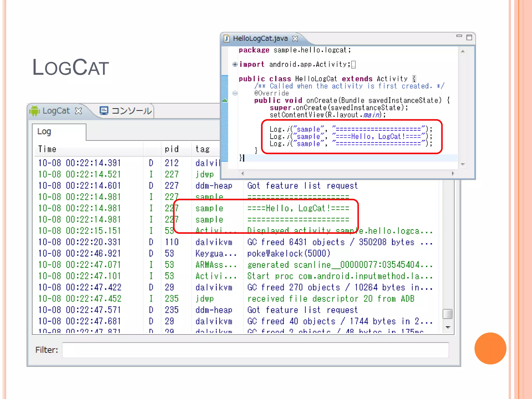Select 'Start proc com.android.inputmethod' row
This screenshot has width=532, height=399.
[236, 276]
